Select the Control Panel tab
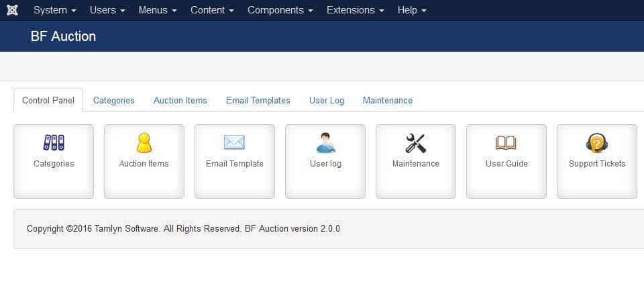 coord(48,100)
